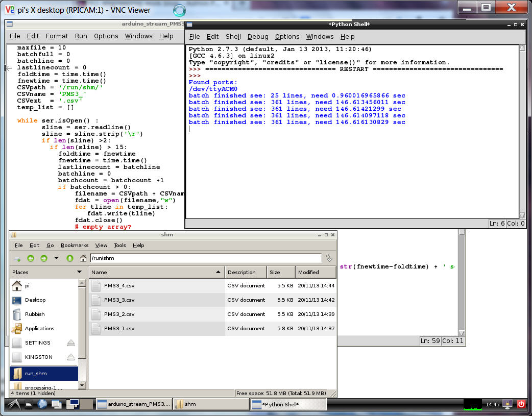
Task: Click the jump-to-path icon beside address bar
Action: 329,258
